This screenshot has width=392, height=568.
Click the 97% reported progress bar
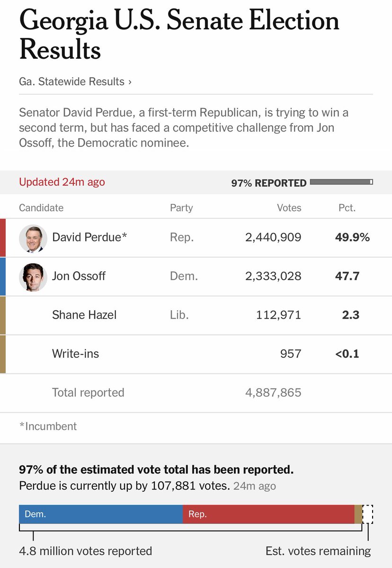pos(341,182)
